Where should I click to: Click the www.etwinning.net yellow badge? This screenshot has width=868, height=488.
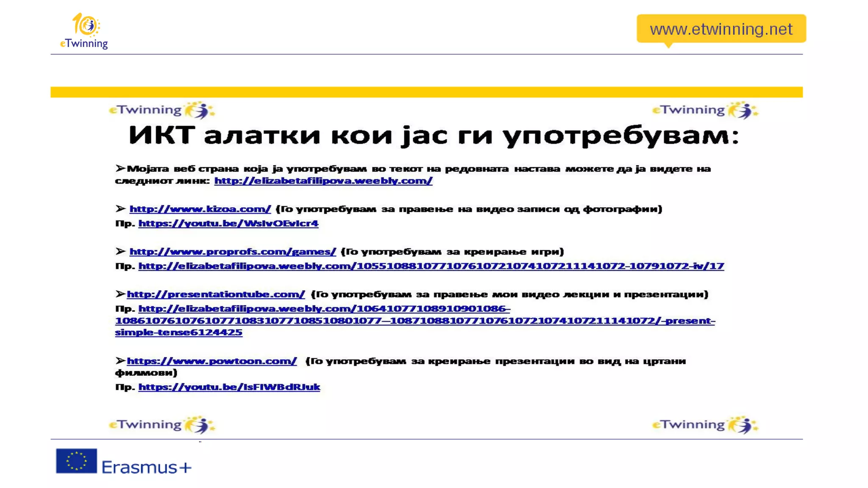[x=721, y=29]
